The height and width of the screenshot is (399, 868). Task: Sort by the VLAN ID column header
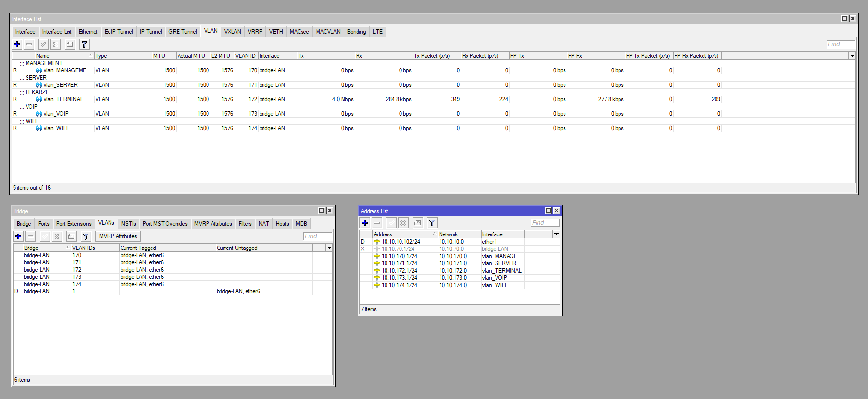(246, 56)
